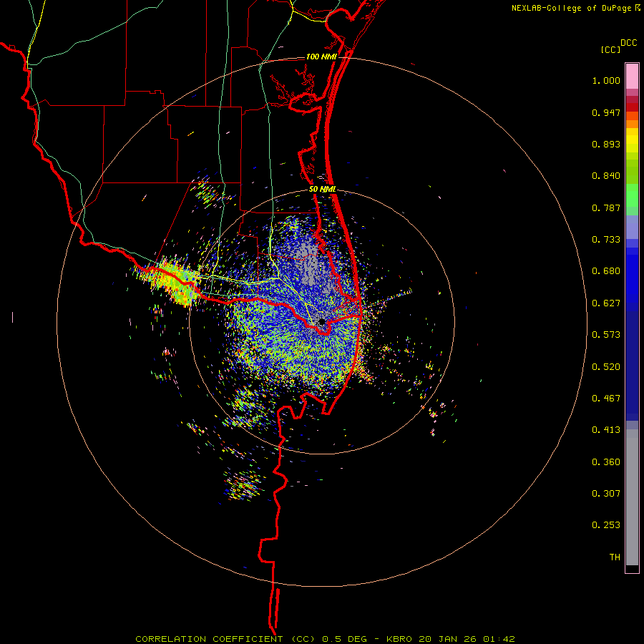Click the KBRO station identifier
This screenshot has width=644, height=644.
click(x=400, y=639)
